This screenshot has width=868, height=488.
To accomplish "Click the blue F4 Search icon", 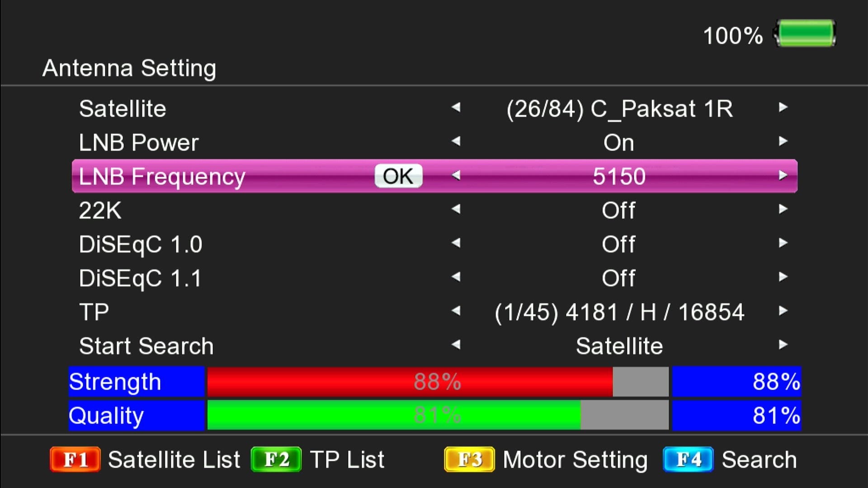I will (688, 460).
